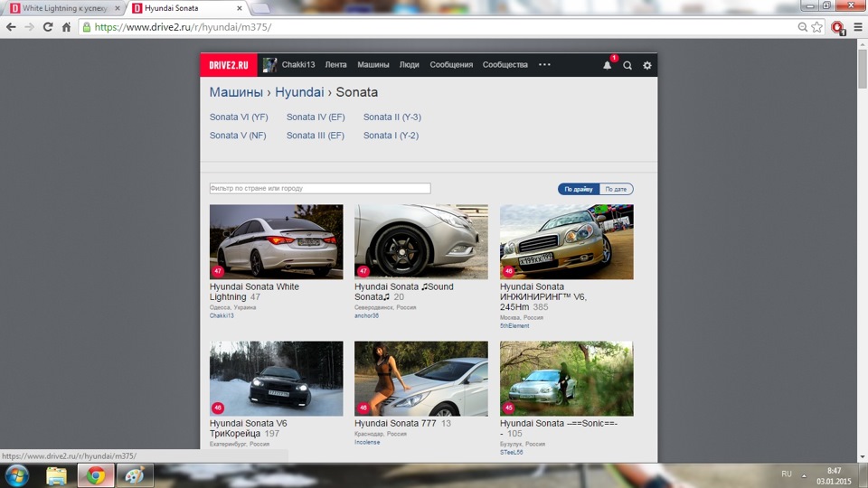Focus the country or city filter field

(x=320, y=189)
